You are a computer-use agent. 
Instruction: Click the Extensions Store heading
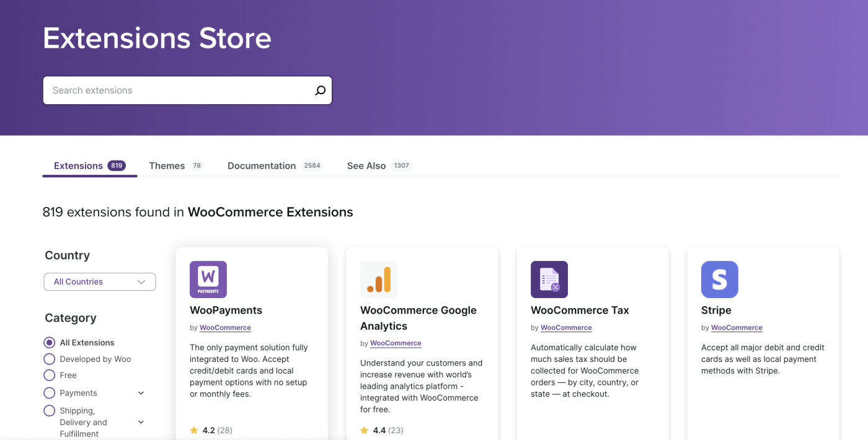click(x=157, y=38)
